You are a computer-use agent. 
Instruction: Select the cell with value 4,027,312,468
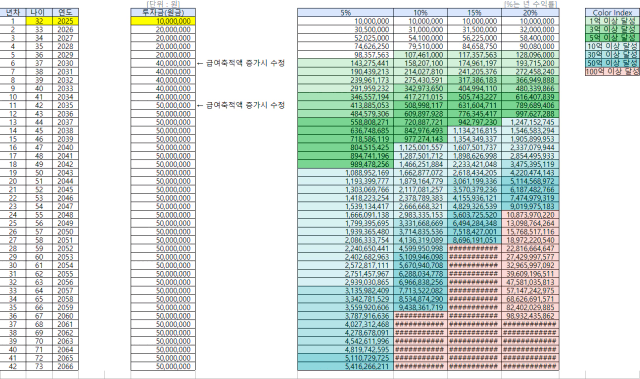(x=345, y=324)
